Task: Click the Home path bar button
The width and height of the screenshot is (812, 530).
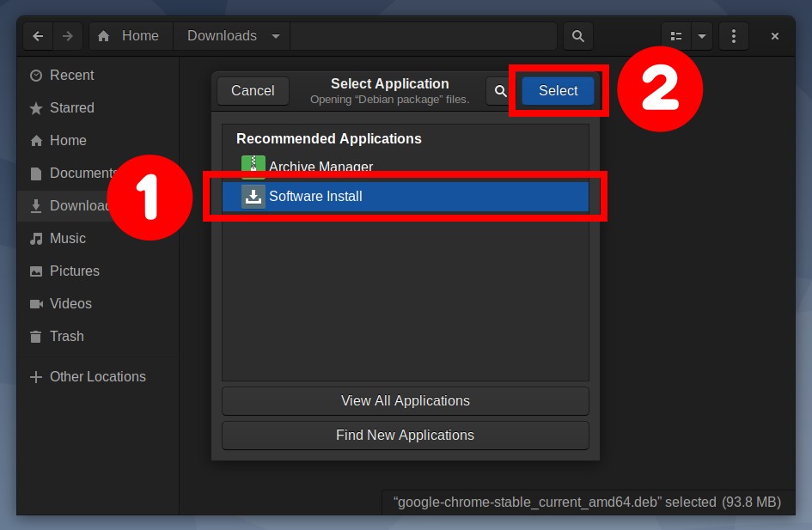Action: point(131,36)
